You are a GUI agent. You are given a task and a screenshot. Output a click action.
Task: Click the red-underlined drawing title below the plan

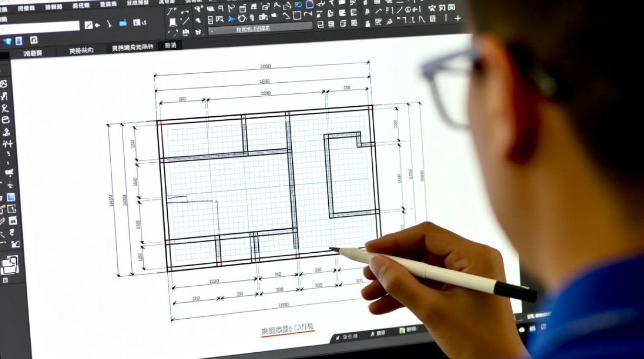[x=287, y=329]
